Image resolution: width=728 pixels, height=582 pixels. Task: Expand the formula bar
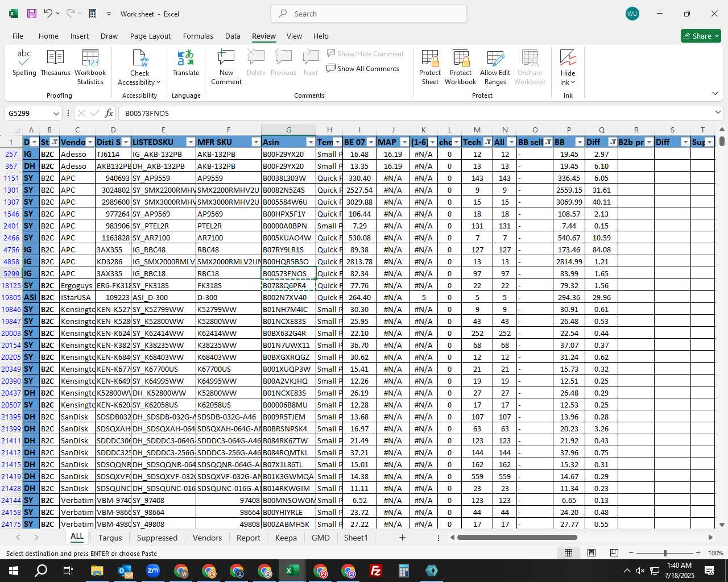(718, 113)
